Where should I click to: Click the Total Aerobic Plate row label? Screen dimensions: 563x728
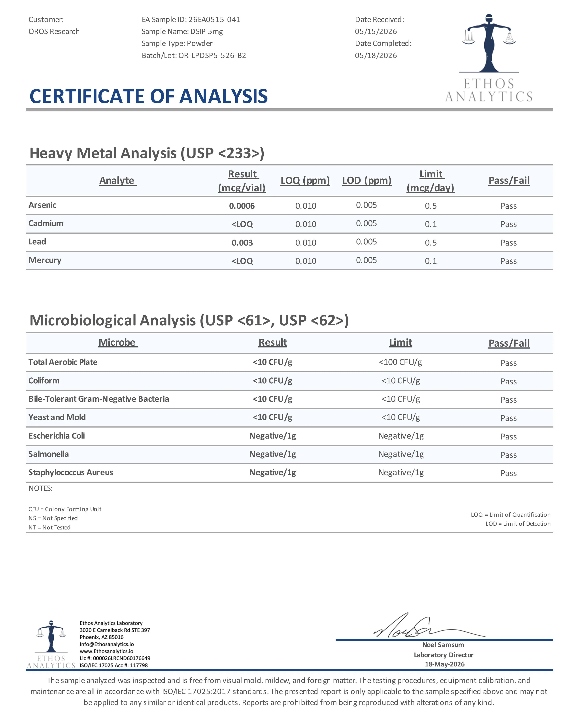[x=63, y=362]
